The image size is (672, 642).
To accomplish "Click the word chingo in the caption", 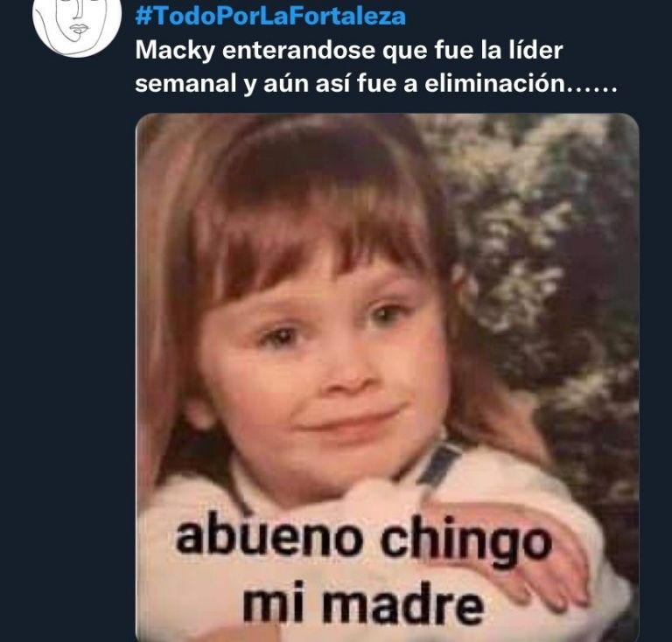I will 466,543.
